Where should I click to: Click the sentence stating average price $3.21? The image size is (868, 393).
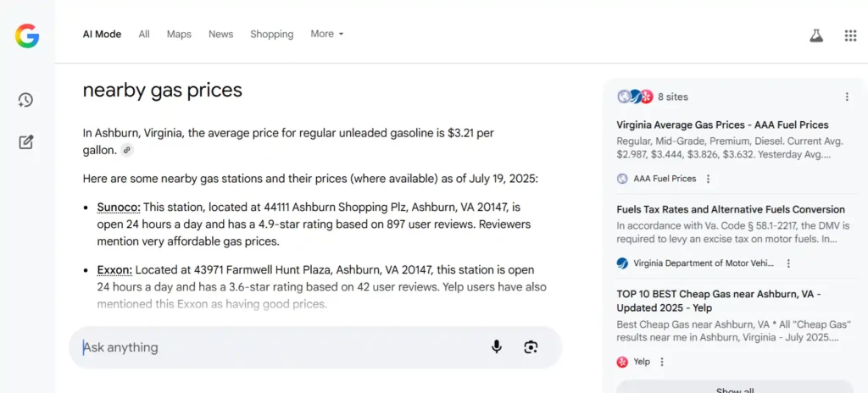coord(288,141)
